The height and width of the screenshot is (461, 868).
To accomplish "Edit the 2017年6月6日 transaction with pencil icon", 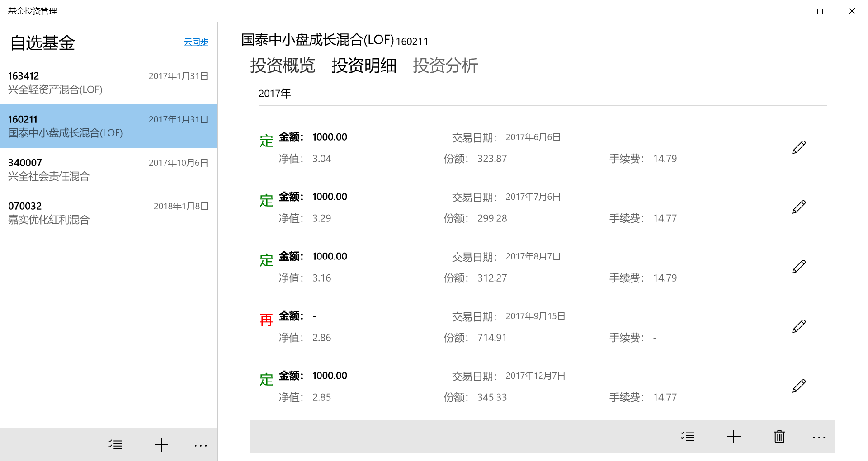I will coord(799,146).
